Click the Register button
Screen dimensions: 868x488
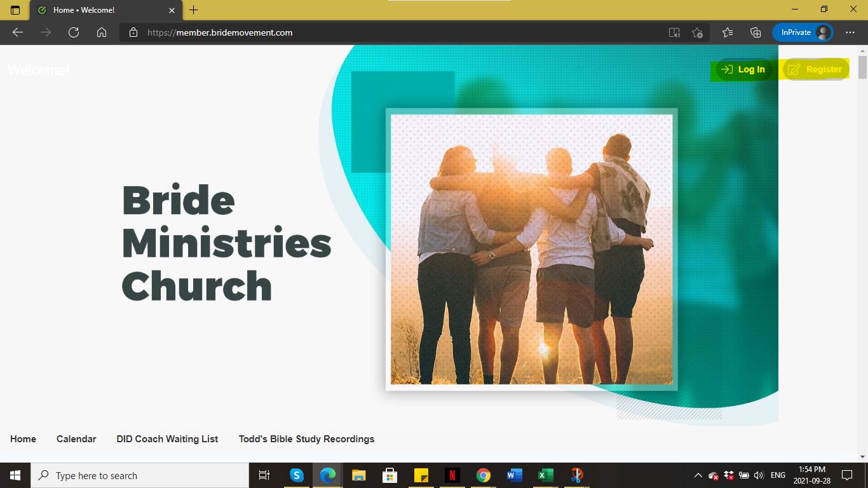pos(815,70)
